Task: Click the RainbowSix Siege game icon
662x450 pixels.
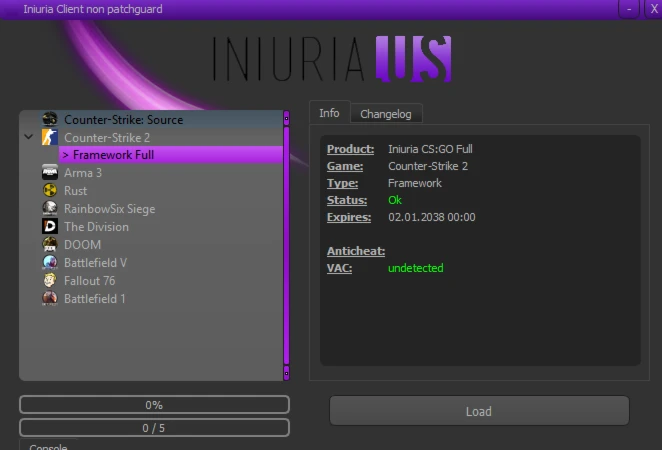Action: click(x=50, y=208)
